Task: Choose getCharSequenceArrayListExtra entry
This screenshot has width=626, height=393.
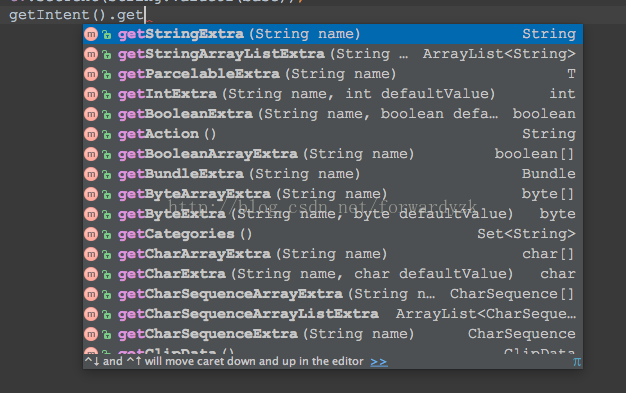Action: click(x=333, y=314)
